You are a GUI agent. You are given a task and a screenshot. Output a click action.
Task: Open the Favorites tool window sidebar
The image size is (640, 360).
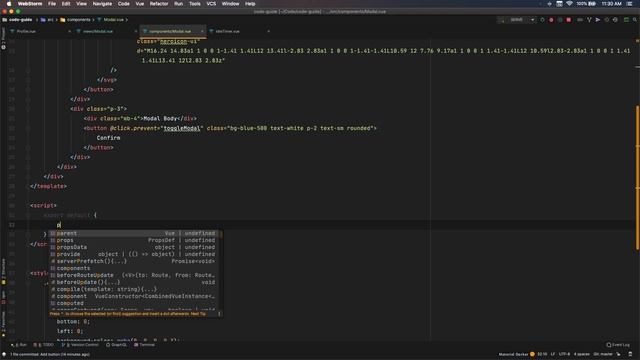[3, 324]
